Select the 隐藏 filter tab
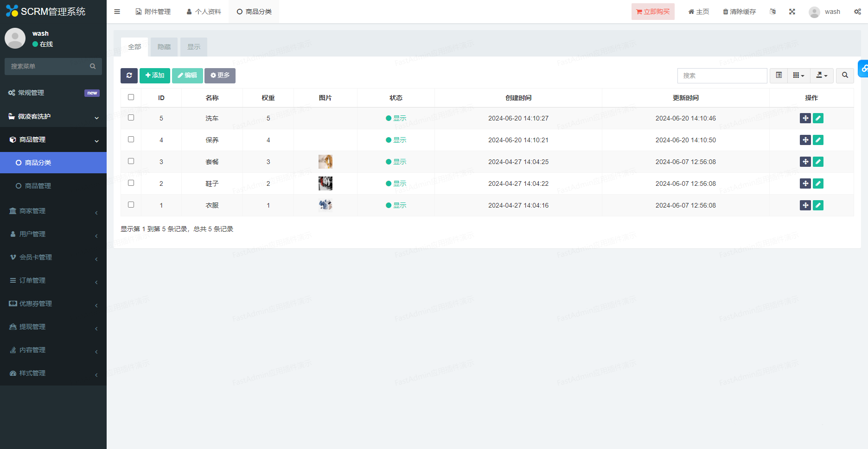The height and width of the screenshot is (449, 868). [x=164, y=47]
